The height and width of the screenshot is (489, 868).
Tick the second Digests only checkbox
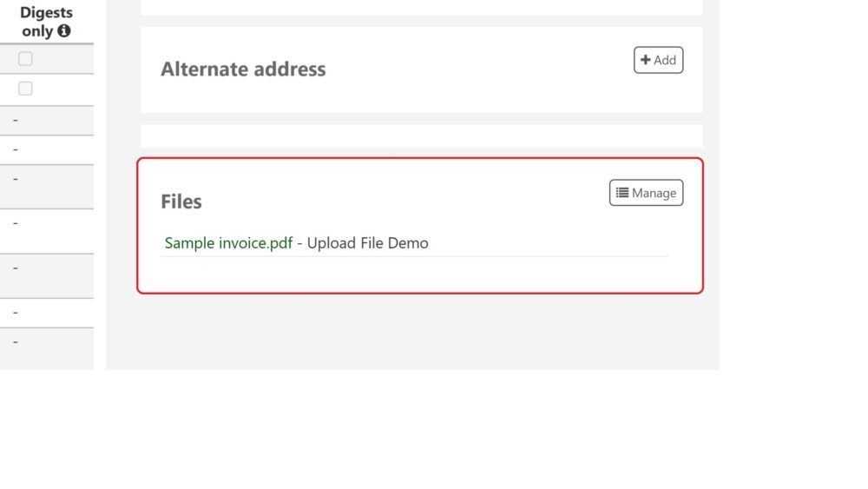[25, 89]
